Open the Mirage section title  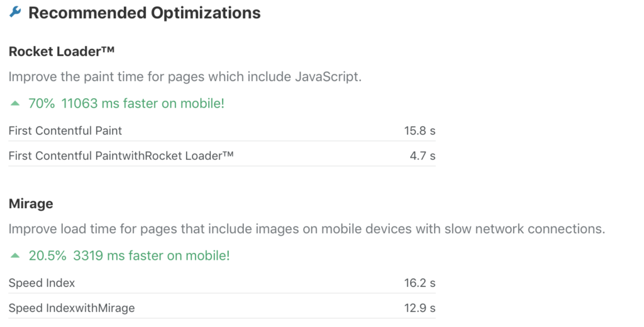tap(31, 204)
